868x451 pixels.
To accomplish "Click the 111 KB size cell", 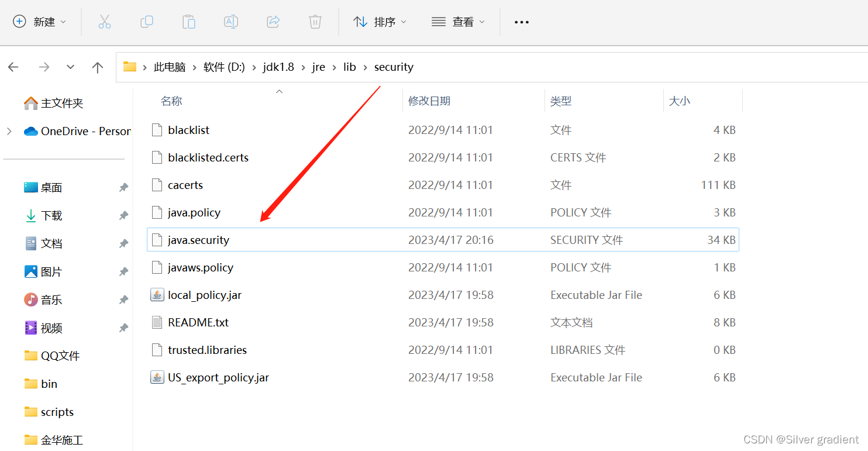I will coord(718,185).
